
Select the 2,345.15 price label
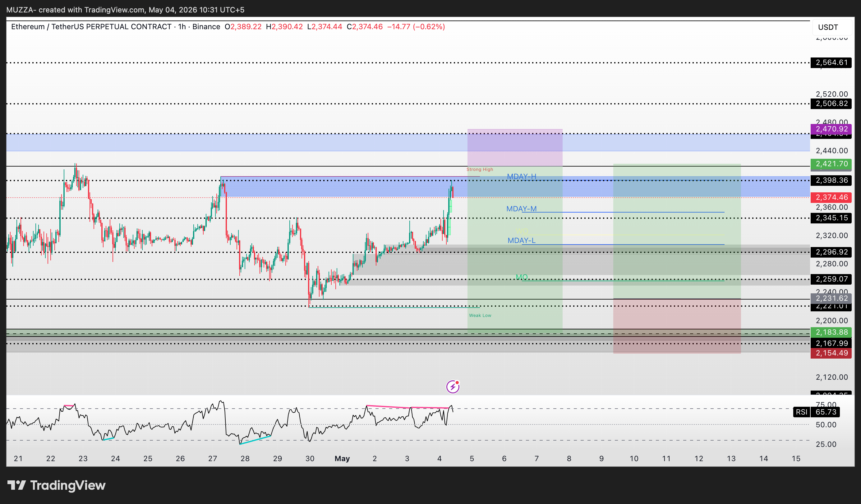(831, 218)
